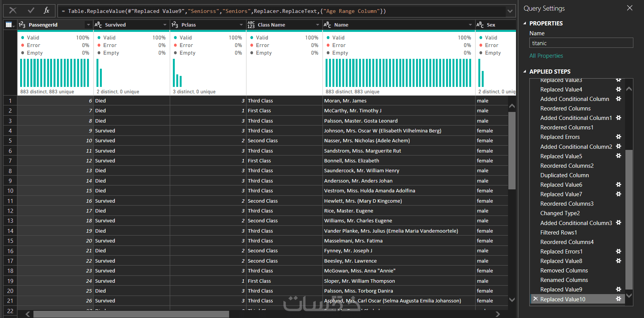Close the Query Settings pane
Image resolution: width=644 pixels, height=318 pixels.
[630, 8]
